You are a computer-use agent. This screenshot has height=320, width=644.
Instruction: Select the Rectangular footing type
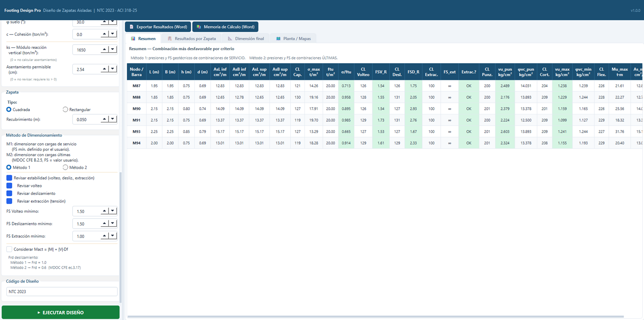pyautogui.click(x=65, y=109)
